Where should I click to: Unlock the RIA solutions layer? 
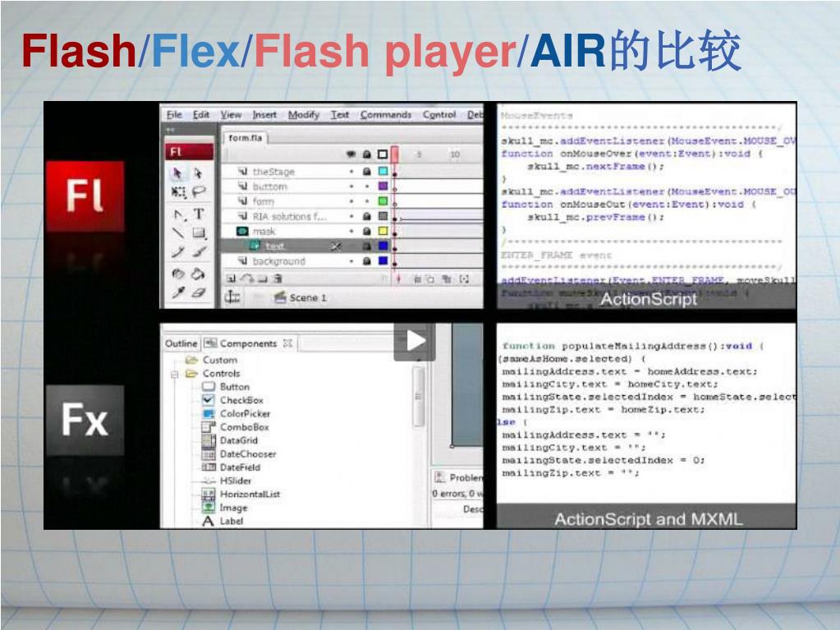367,216
